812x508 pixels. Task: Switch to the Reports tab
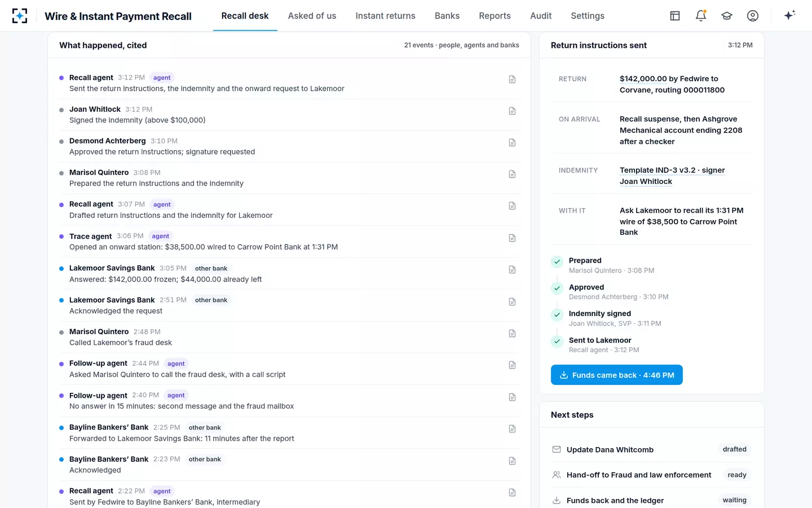[495, 16]
